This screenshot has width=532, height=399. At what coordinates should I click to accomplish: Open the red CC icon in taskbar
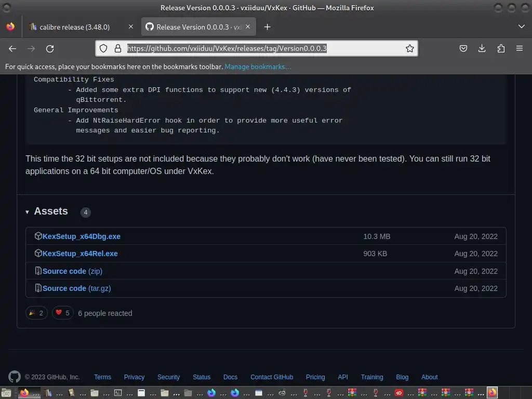pos(399,393)
